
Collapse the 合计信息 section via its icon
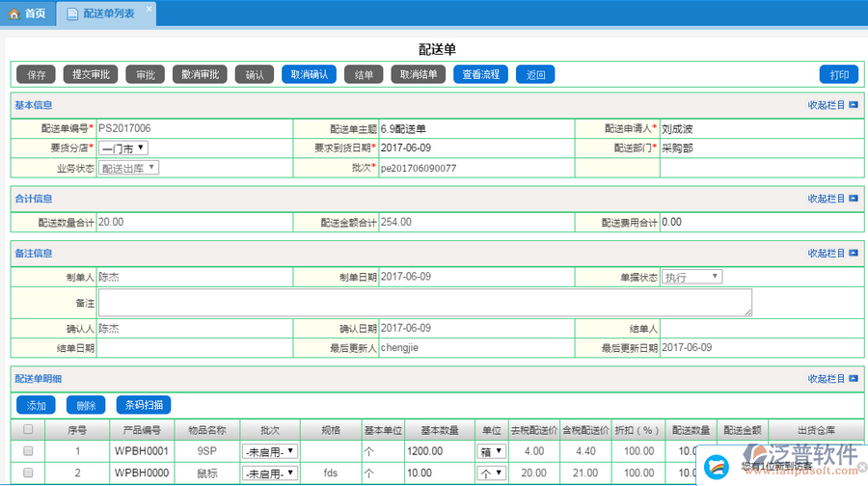pyautogui.click(x=853, y=199)
